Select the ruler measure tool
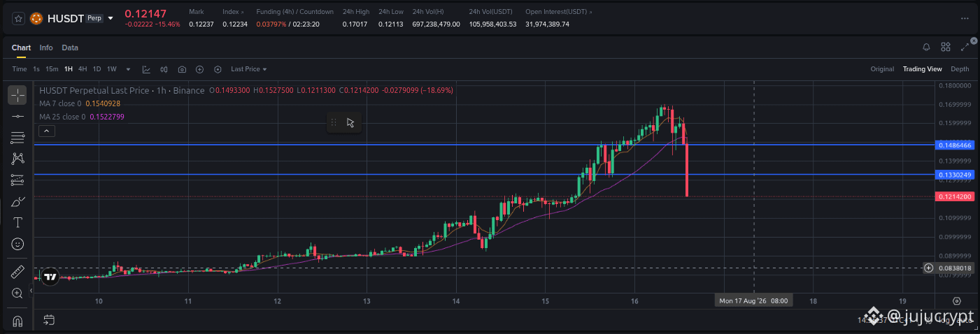The width and height of the screenshot is (980, 334). (x=17, y=272)
